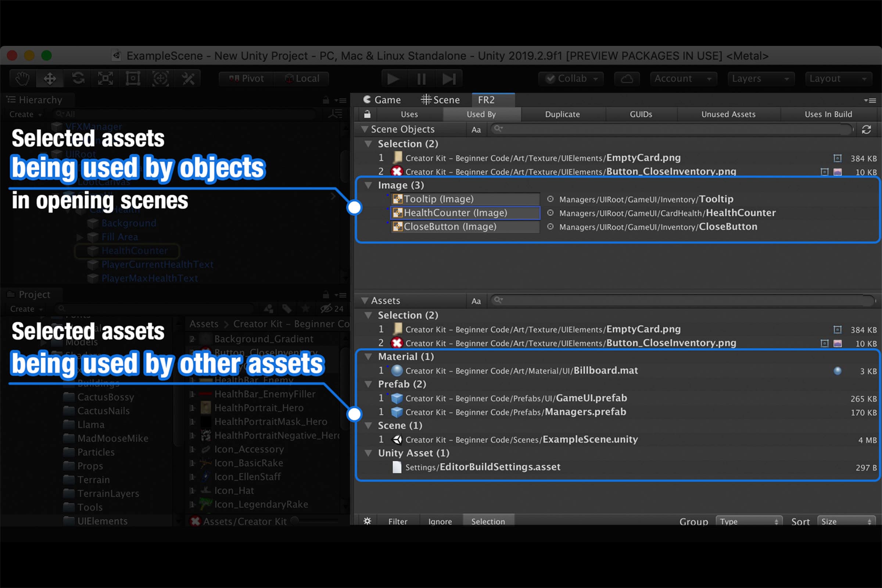
Task: Open the Duplicate tab
Action: pos(562,114)
